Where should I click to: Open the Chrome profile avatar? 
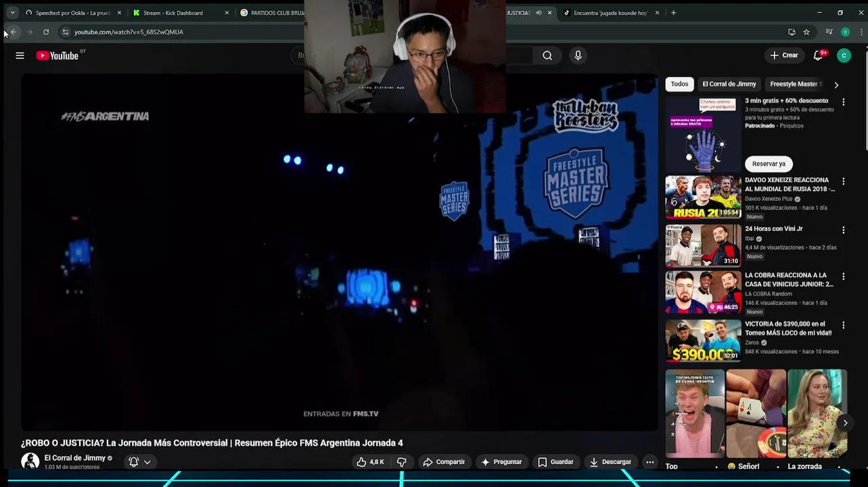pos(845,32)
